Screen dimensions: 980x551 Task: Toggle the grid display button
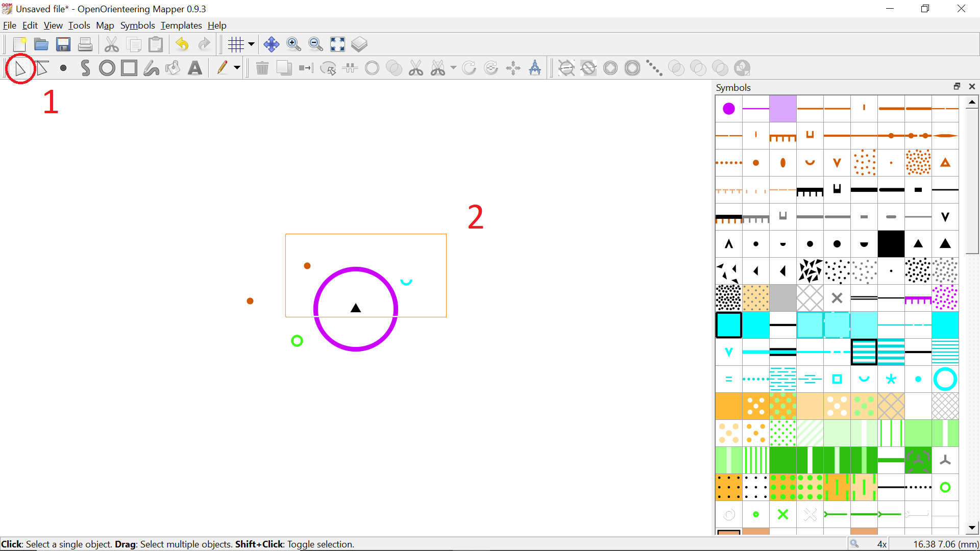(236, 44)
